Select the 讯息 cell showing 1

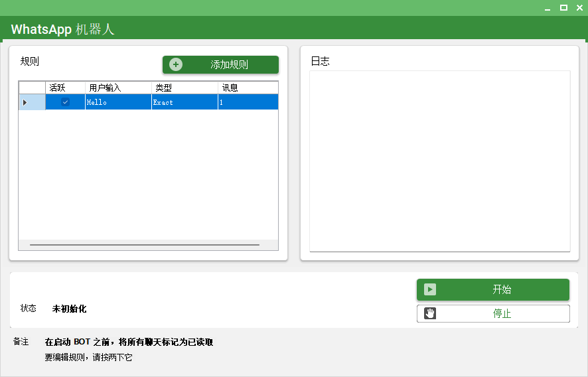(x=248, y=102)
